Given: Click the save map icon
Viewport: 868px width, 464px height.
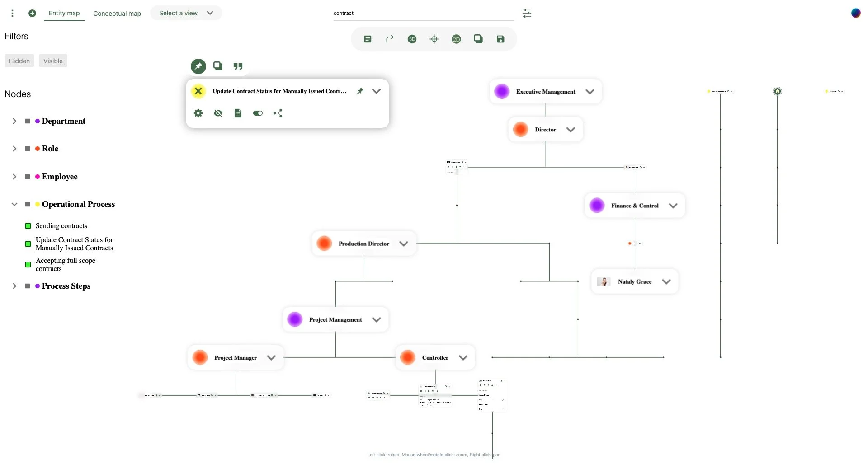Looking at the screenshot, I should tap(500, 39).
